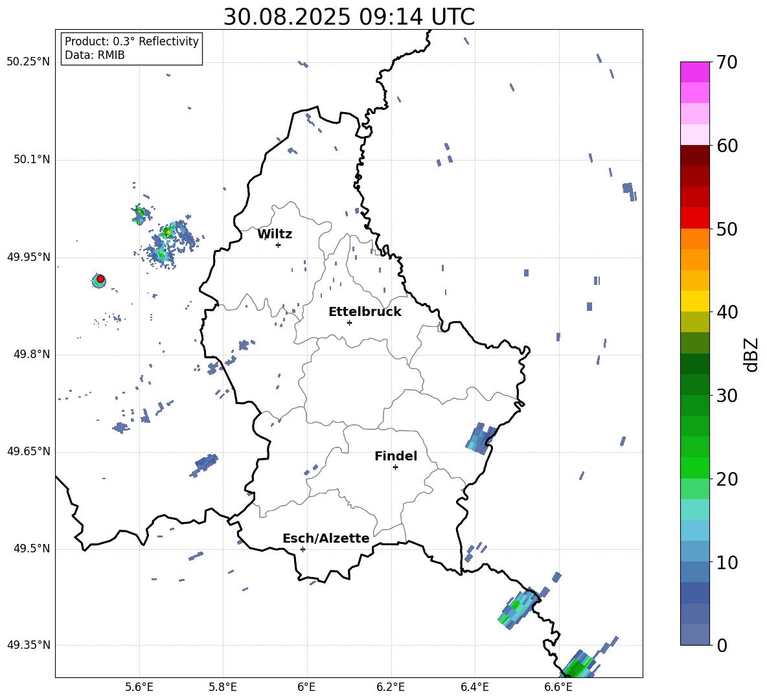Click the 5.8°E longitude label
Screen dimensions: 767x700
(223, 687)
